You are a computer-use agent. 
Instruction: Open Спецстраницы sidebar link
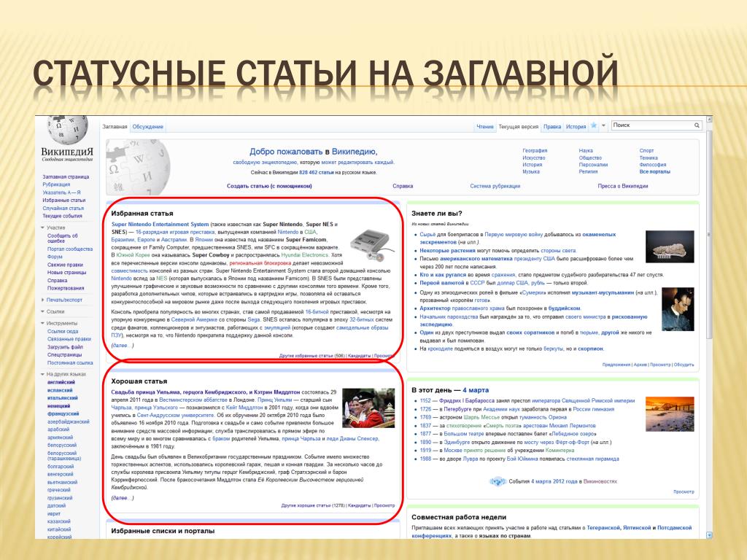tap(64, 355)
